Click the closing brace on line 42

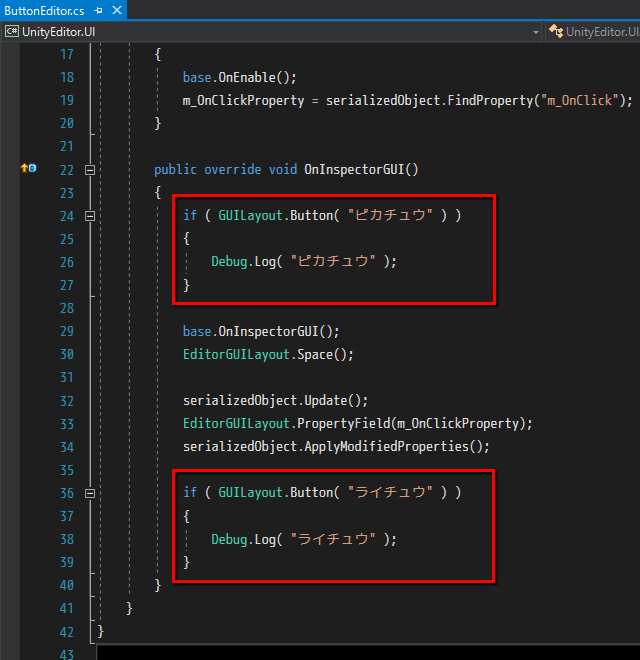[100, 631]
